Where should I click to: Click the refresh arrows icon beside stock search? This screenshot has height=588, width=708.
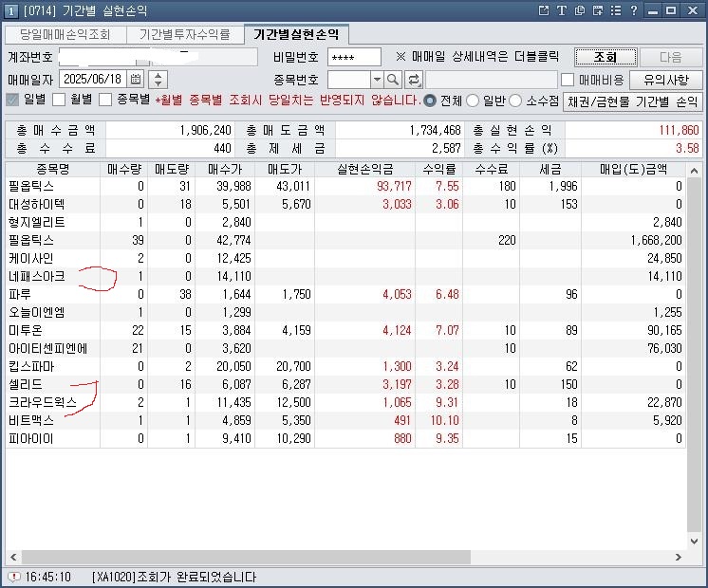[x=413, y=80]
